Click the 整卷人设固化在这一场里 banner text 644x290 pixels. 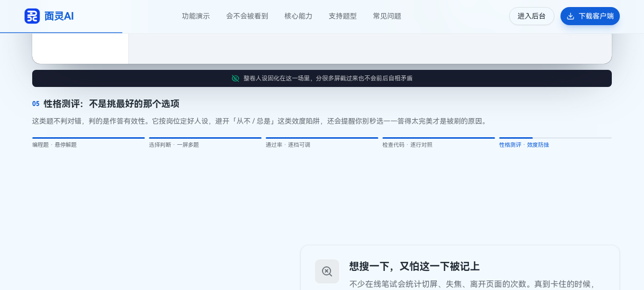328,78
